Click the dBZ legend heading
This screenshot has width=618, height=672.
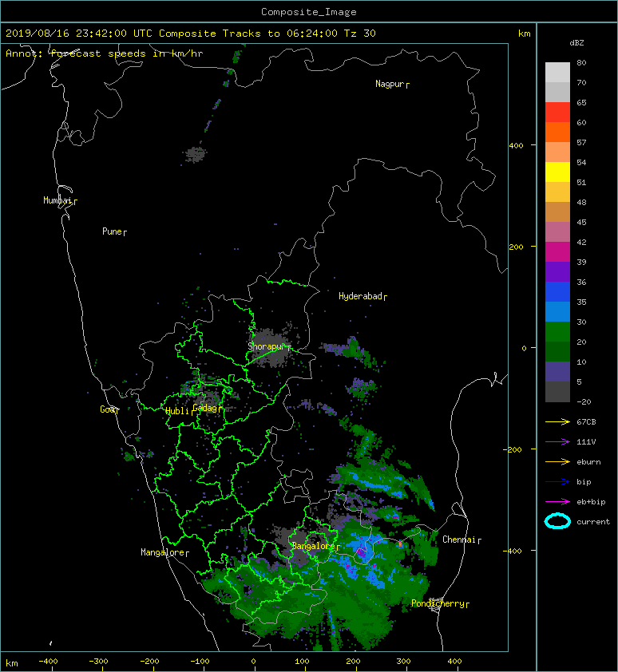(x=576, y=43)
